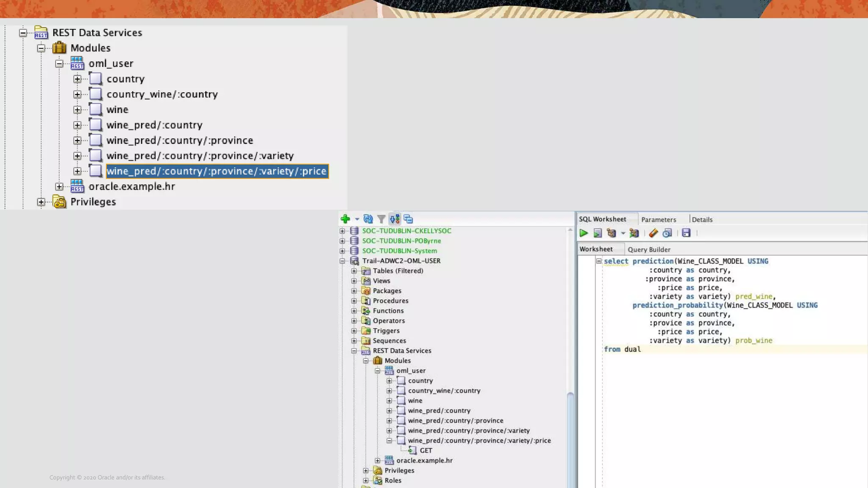868x488 pixels.
Task: Click the Functions folder icon
Action: [x=366, y=311]
